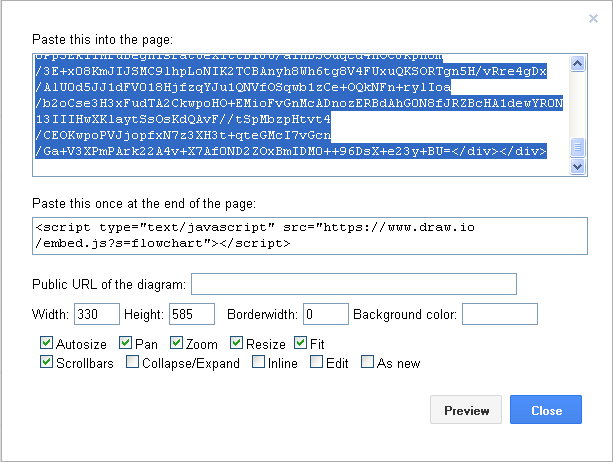Close the dialog with the X icon
Screen dimensions: 613x462
tap(593, 18)
